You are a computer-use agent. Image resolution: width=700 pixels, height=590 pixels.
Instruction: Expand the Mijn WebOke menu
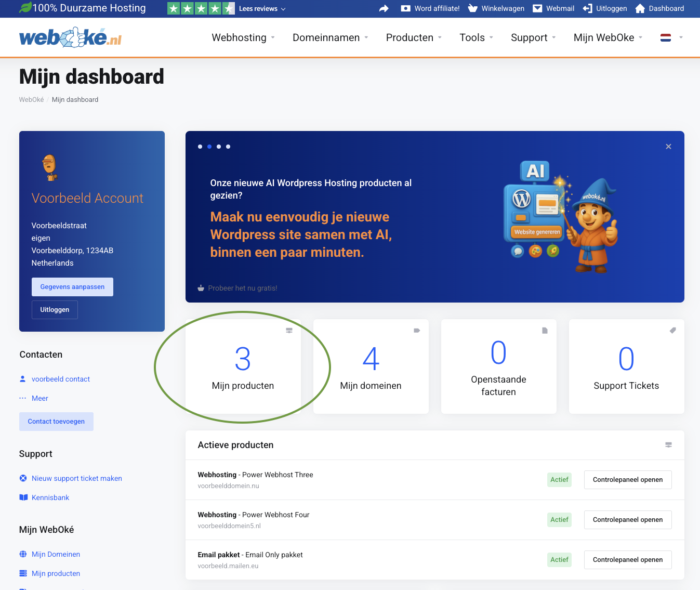tap(607, 37)
